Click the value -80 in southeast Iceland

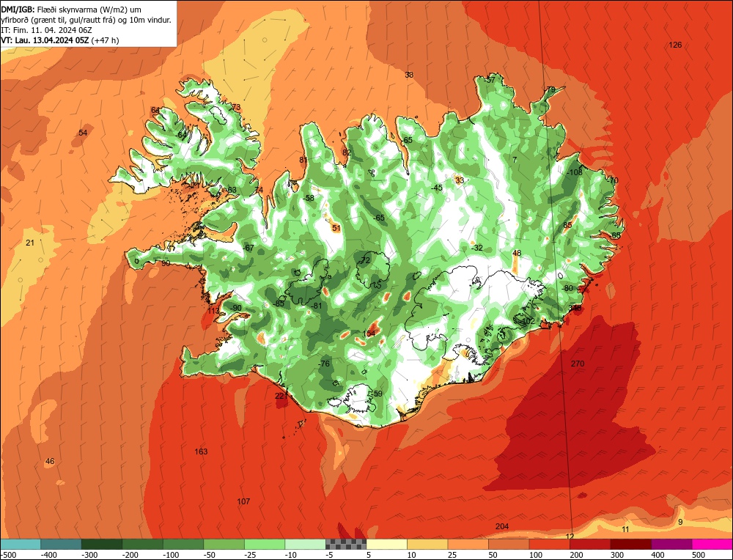pyautogui.click(x=567, y=288)
